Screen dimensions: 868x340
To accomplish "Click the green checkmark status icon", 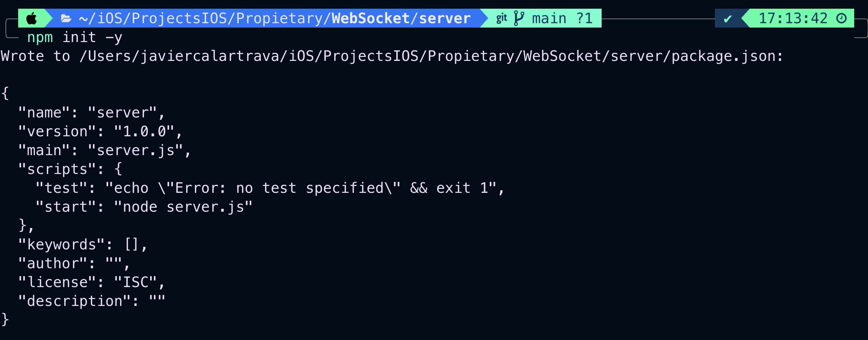I will click(728, 18).
